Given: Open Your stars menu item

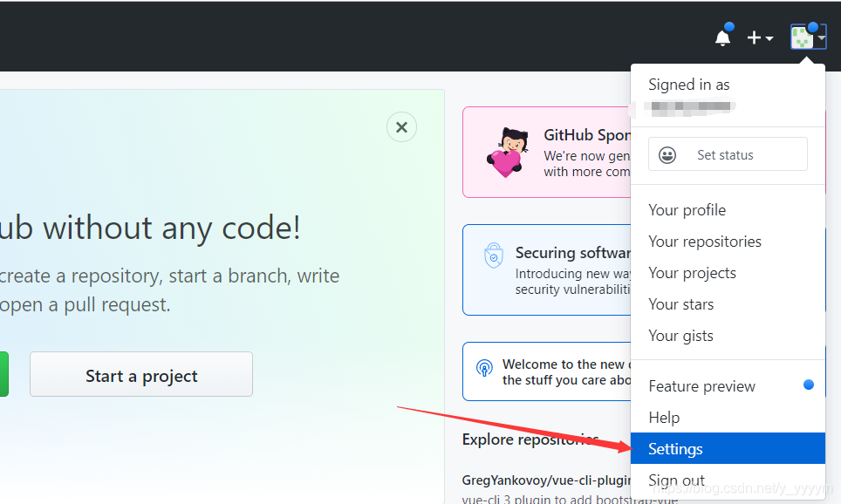Looking at the screenshot, I should (x=728, y=304).
